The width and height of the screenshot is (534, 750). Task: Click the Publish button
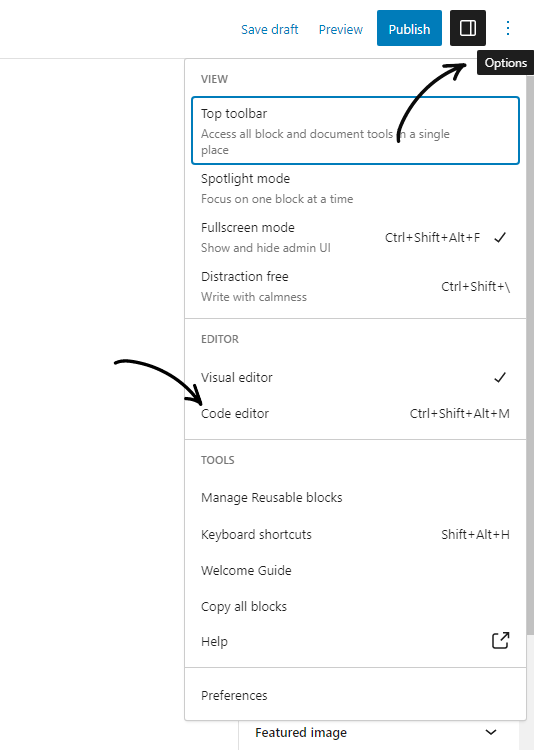click(x=409, y=28)
